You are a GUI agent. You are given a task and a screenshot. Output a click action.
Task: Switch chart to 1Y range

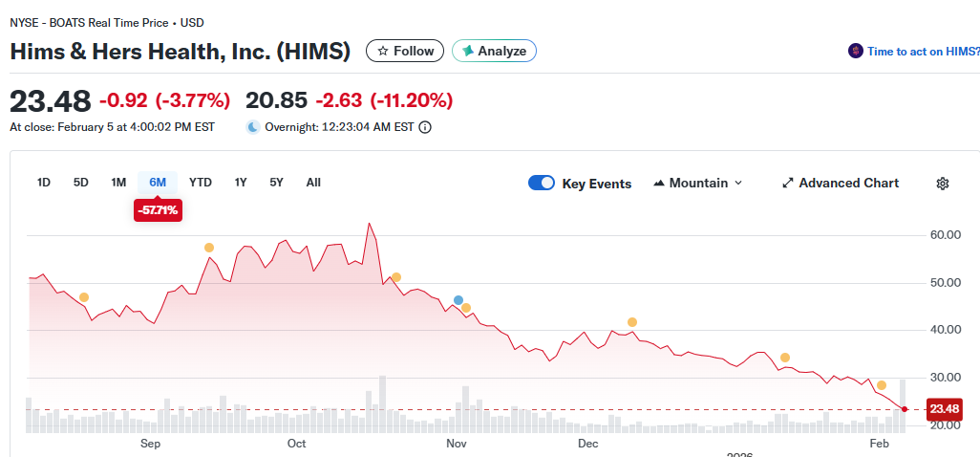241,183
